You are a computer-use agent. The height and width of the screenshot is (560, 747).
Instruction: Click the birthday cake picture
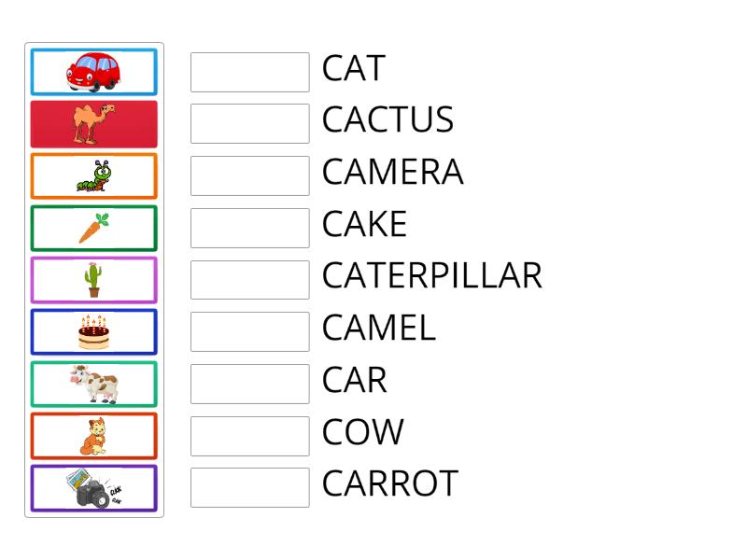coord(93,330)
